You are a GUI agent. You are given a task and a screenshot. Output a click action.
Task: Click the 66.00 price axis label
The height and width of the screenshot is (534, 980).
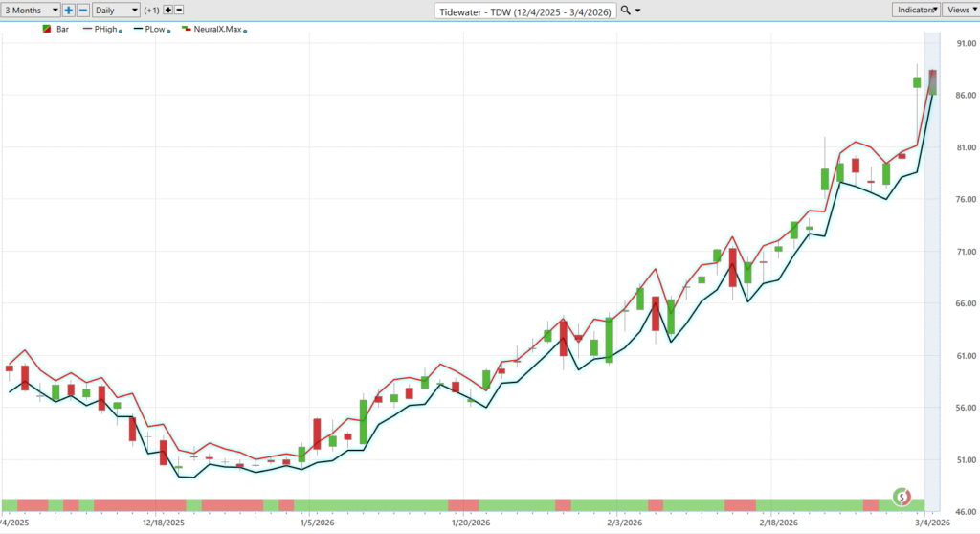(967, 303)
